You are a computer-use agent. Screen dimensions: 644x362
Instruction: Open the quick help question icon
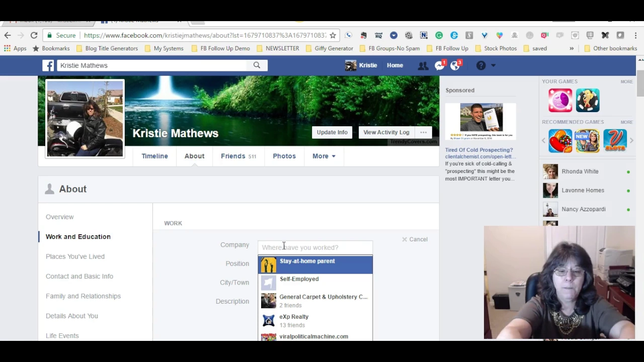click(x=481, y=65)
